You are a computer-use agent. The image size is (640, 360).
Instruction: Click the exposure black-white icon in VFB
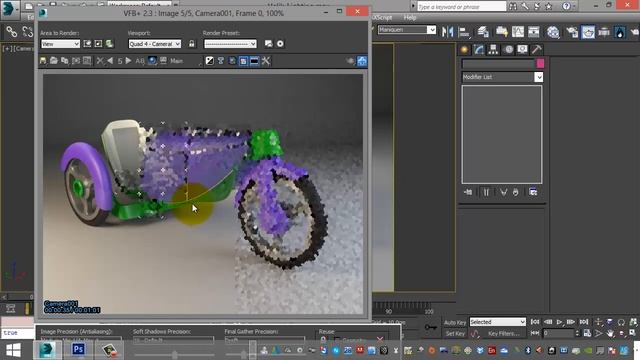210,61
